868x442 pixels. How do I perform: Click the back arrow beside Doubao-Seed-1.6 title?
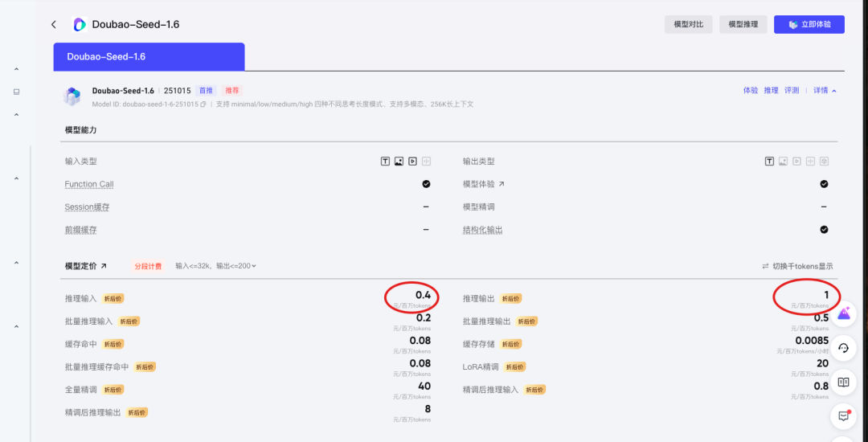(54, 25)
